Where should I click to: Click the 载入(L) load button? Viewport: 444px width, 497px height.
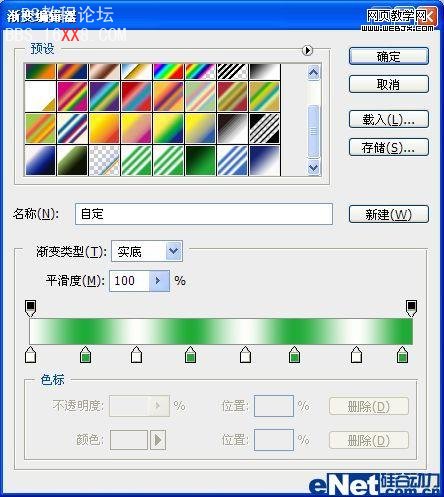389,119
